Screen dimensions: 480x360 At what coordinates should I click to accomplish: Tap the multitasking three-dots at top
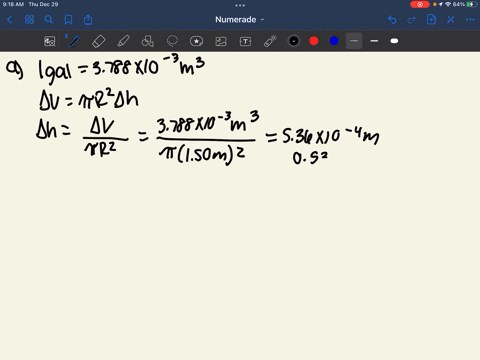click(x=240, y=5)
